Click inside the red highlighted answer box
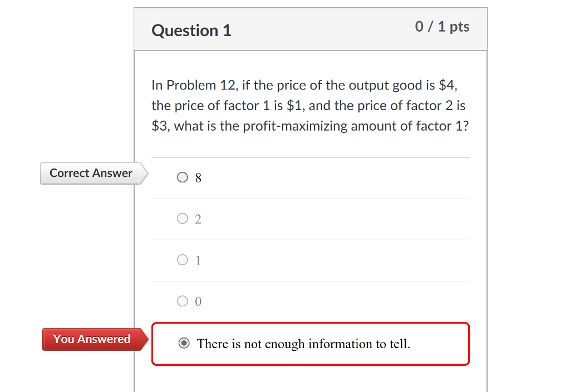This screenshot has height=392, width=570. tap(310, 344)
